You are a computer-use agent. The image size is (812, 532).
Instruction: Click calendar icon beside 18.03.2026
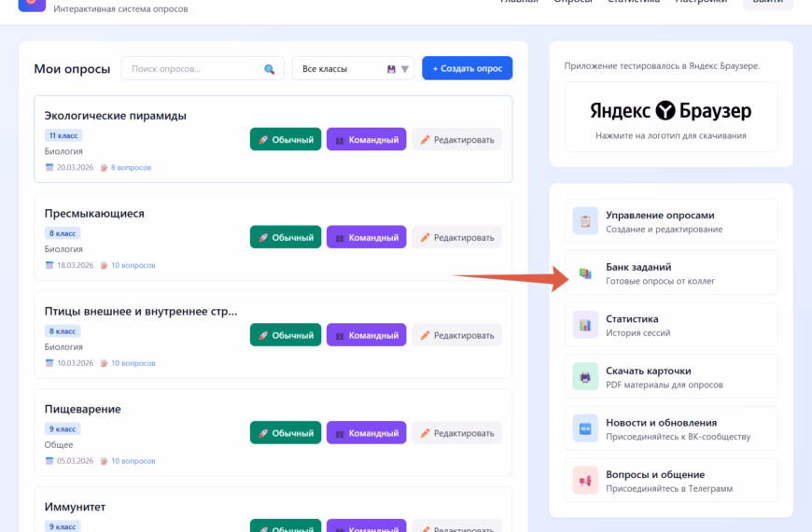coord(49,265)
